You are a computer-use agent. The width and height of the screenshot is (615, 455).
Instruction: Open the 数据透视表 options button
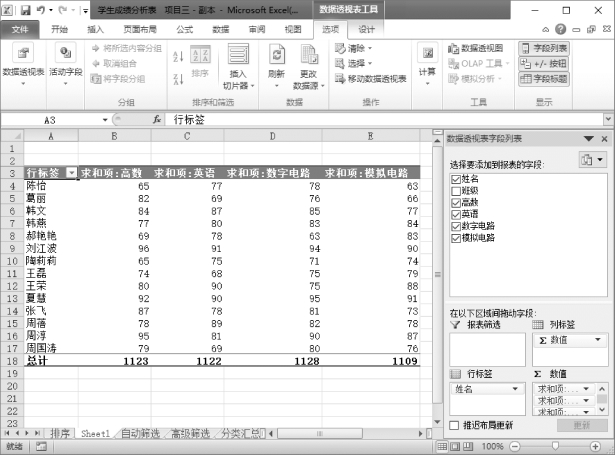click(23, 64)
